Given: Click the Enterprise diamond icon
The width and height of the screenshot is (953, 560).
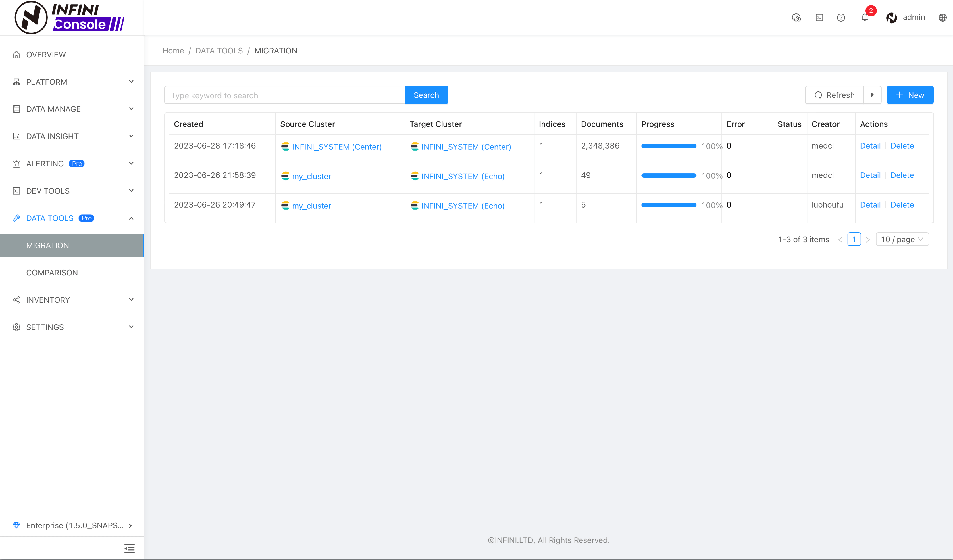Looking at the screenshot, I should [x=16, y=525].
